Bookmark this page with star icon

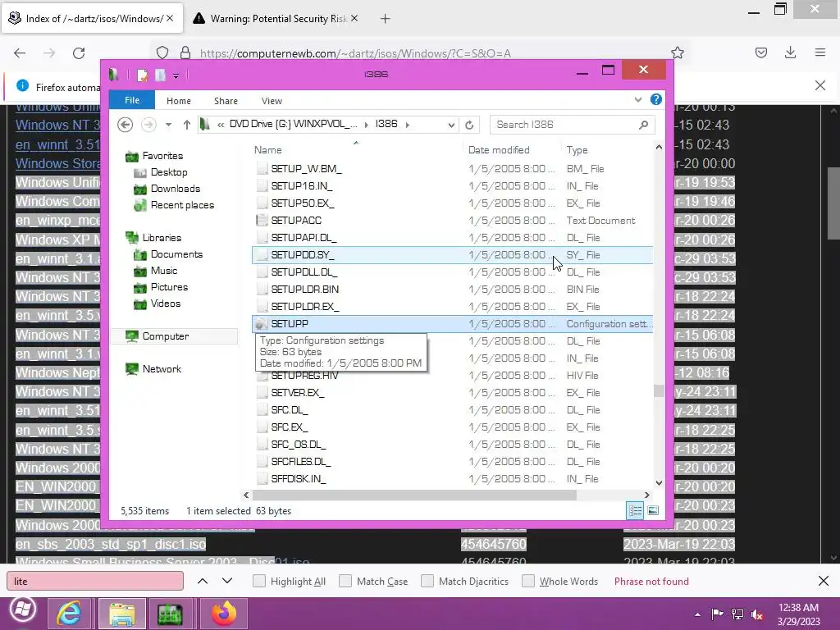(x=677, y=52)
